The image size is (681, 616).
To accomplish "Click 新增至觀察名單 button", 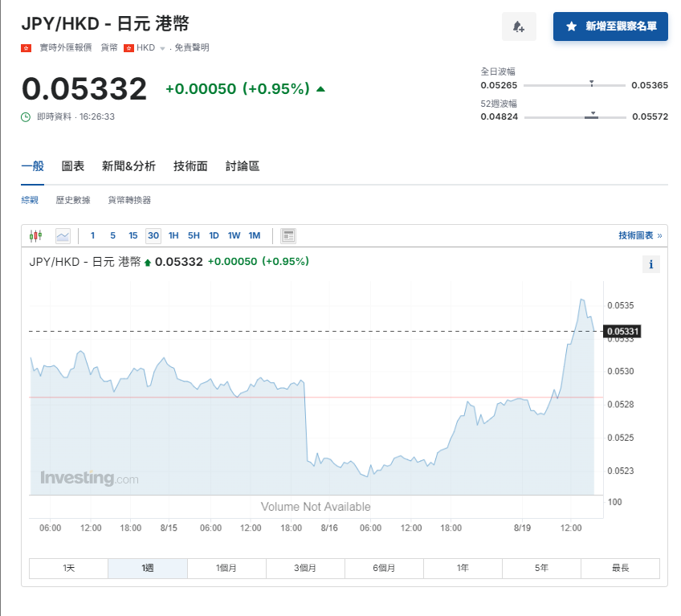I will [x=610, y=27].
